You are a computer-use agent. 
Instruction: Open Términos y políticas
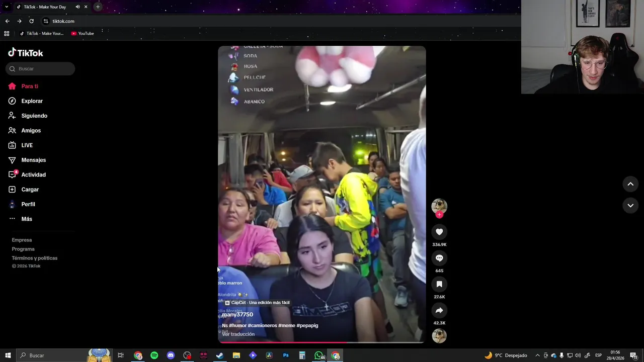click(x=35, y=258)
